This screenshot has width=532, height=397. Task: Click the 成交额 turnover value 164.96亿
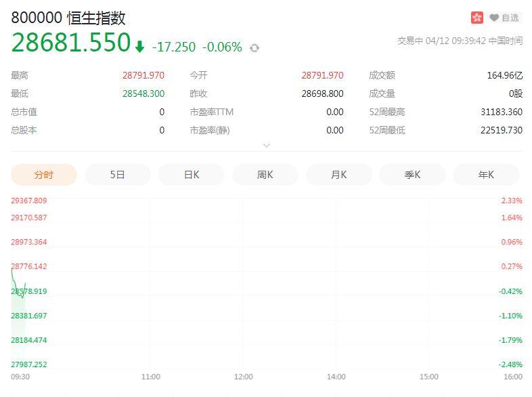tap(504, 75)
